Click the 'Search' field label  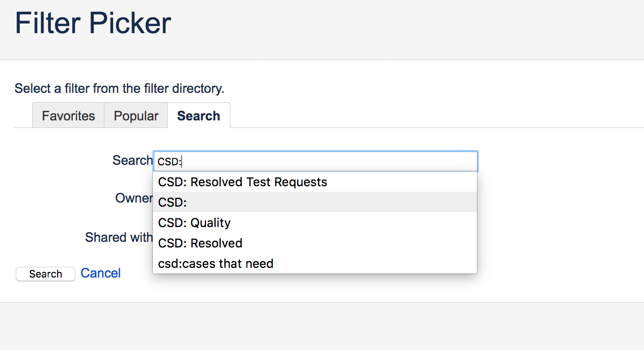click(x=132, y=160)
